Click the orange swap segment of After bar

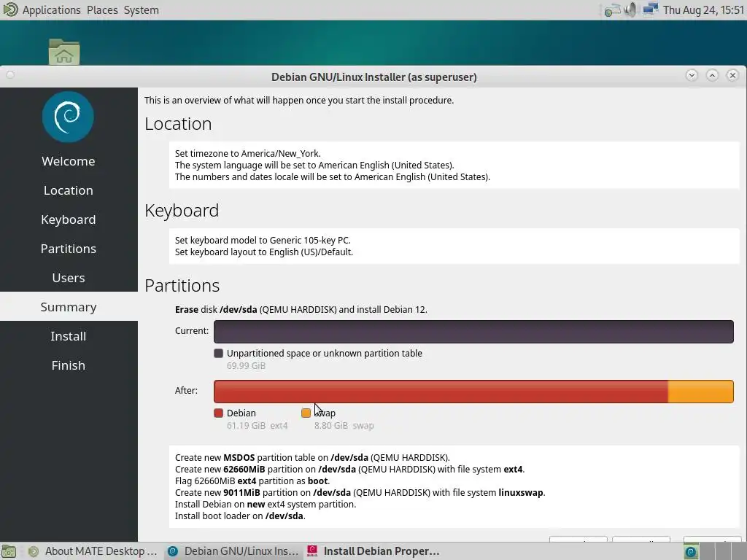point(701,392)
